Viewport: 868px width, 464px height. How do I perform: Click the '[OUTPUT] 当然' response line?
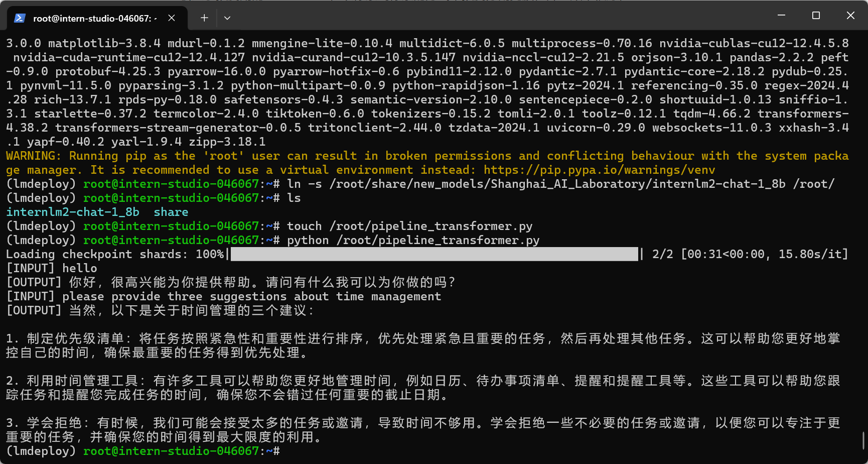[x=161, y=311]
